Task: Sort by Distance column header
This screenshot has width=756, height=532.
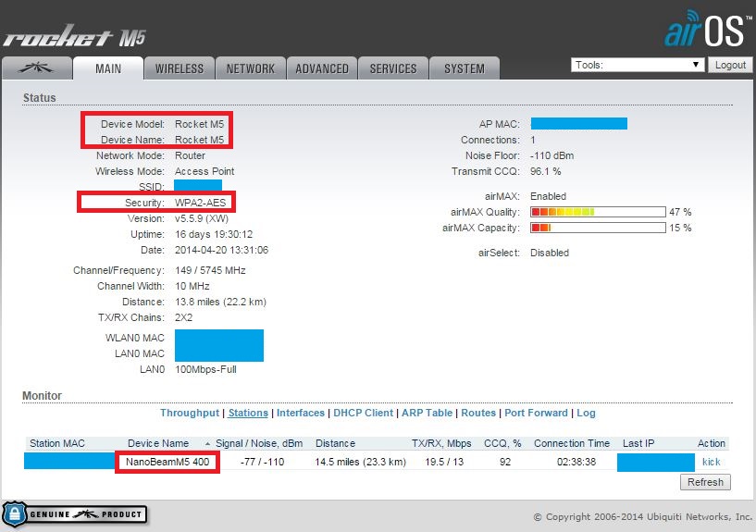Action: [335, 443]
